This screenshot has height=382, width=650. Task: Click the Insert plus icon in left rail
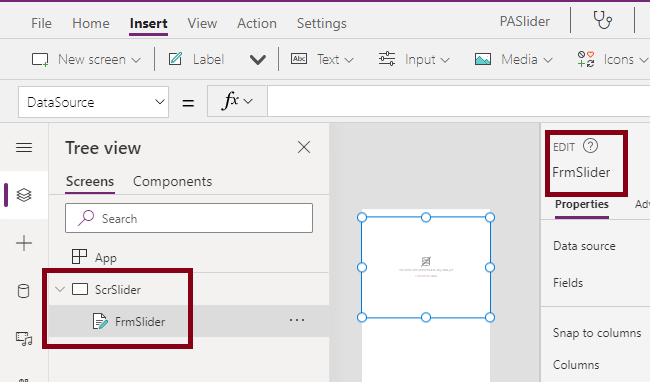point(24,243)
